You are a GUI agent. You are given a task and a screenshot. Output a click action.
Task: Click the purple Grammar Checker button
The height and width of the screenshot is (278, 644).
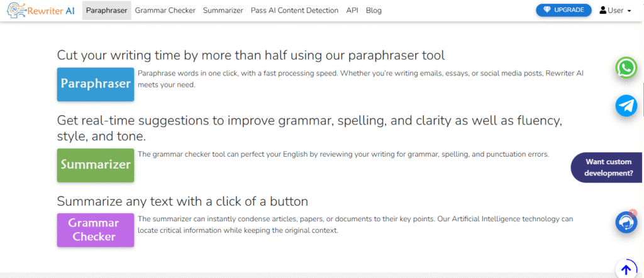tap(96, 230)
